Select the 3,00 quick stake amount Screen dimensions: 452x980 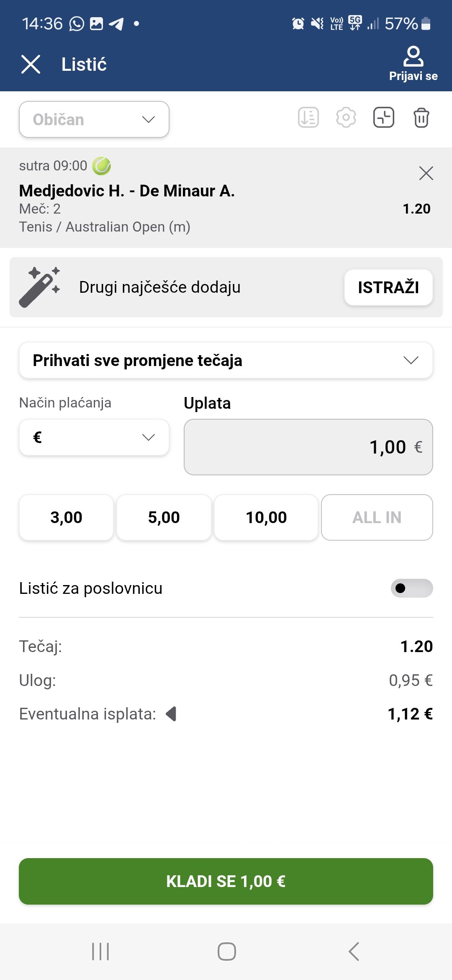pos(66,518)
